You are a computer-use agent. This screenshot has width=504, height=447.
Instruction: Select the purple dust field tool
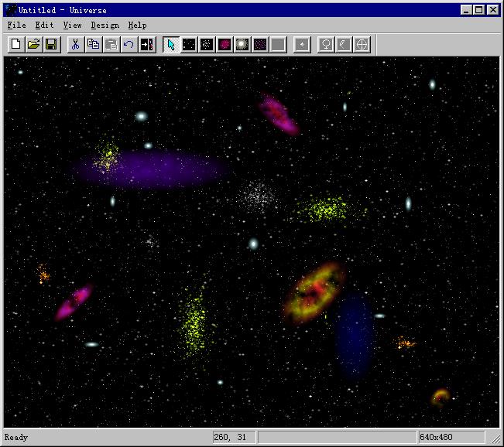(x=260, y=44)
